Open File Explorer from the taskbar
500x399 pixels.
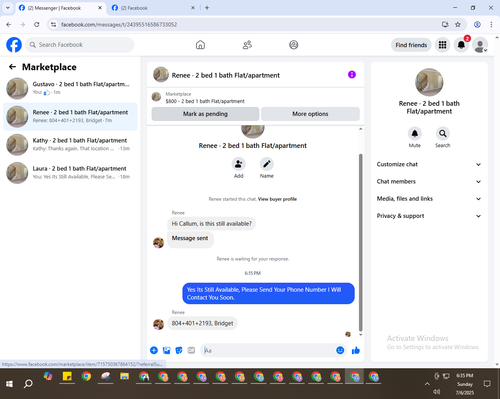(125, 377)
